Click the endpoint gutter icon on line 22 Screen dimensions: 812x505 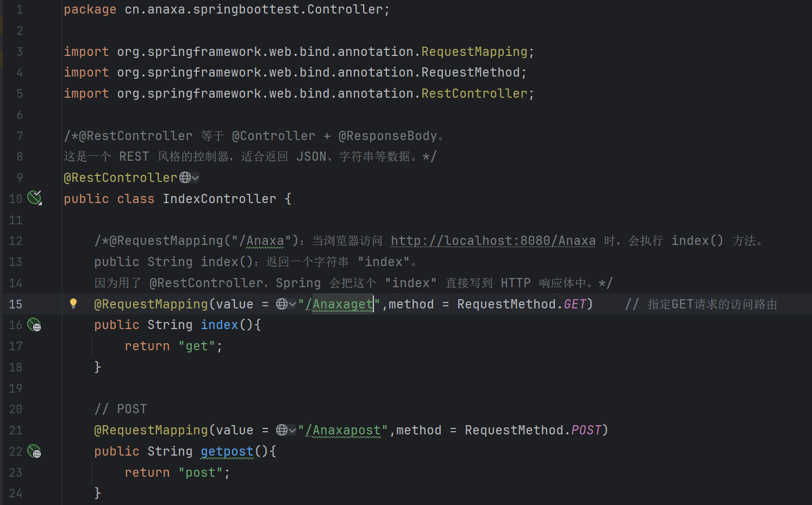tap(34, 451)
